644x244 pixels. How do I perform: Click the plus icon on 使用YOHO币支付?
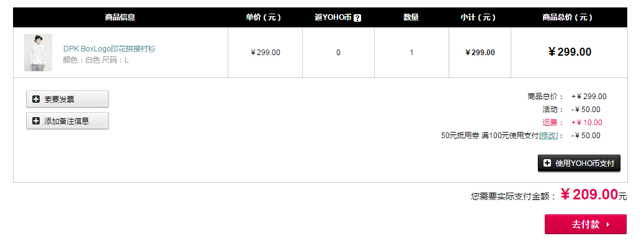[x=547, y=163]
